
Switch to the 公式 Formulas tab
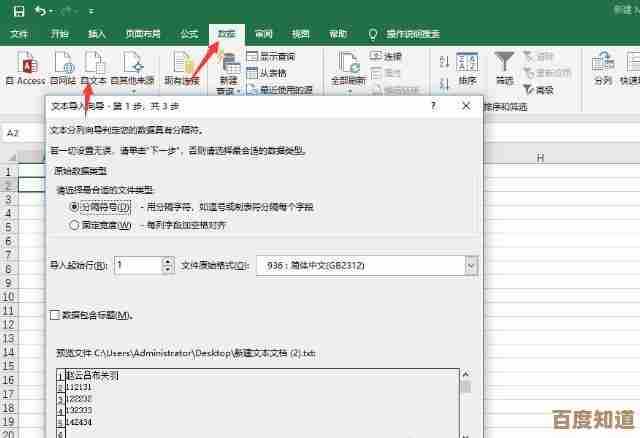pos(189,34)
